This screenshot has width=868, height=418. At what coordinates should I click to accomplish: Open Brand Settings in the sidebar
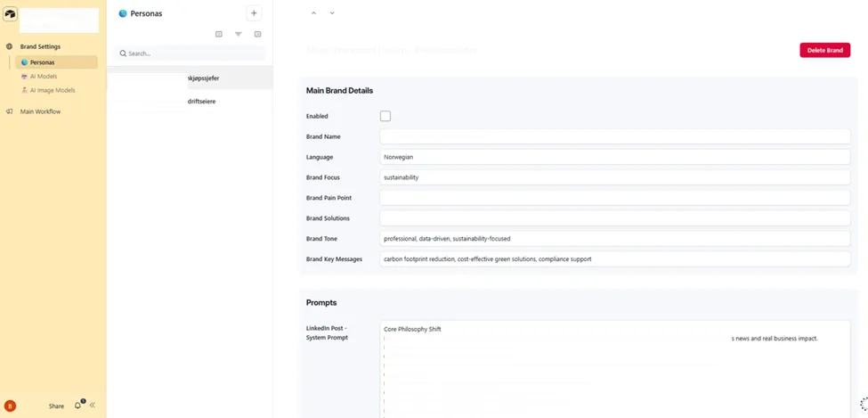pyautogui.click(x=40, y=46)
